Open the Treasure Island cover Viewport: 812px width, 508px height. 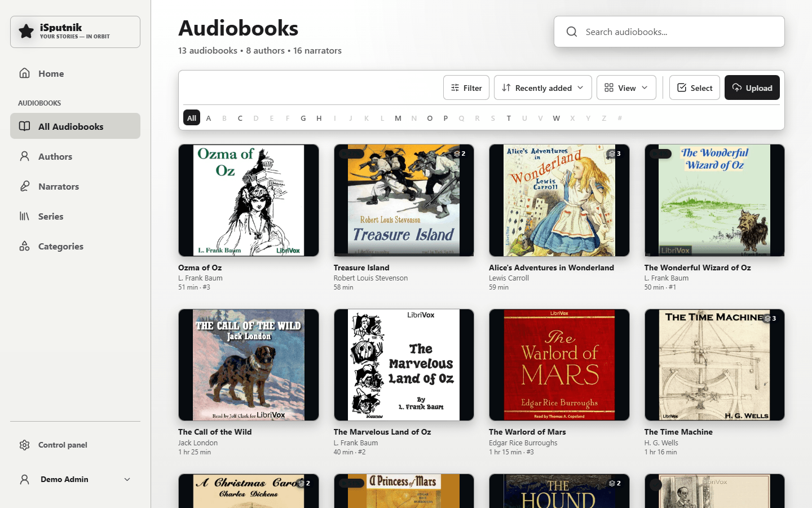pos(404,200)
